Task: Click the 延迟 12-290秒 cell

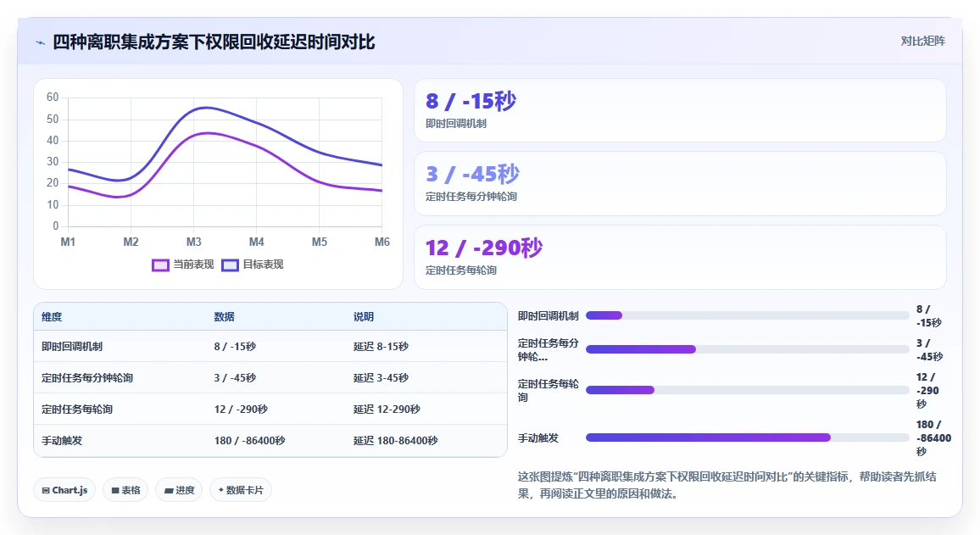Action: click(387, 409)
